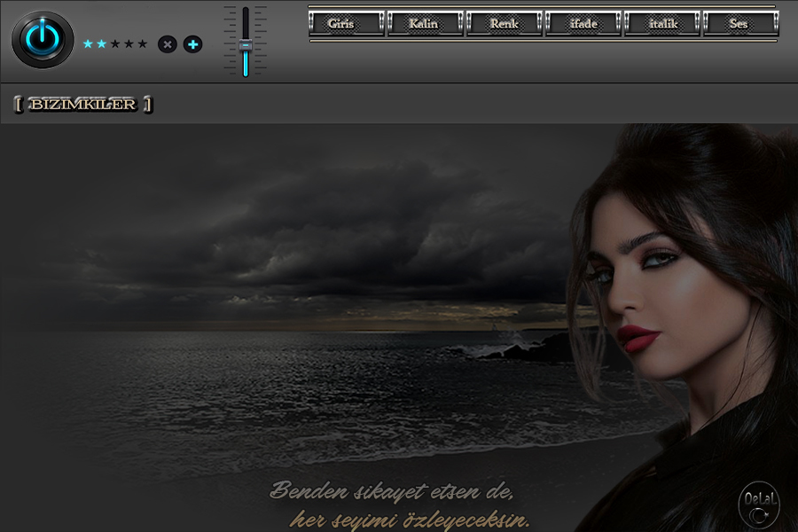Click the blue plus circle icon

click(x=192, y=44)
